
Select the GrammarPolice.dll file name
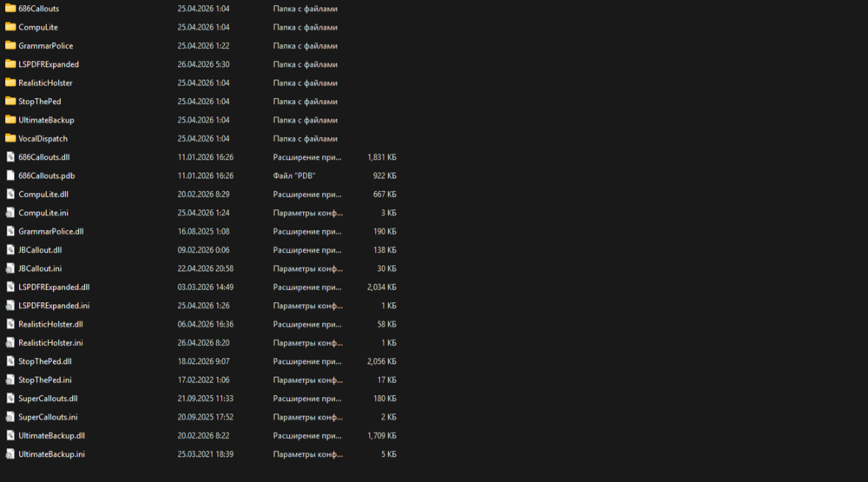(x=51, y=231)
